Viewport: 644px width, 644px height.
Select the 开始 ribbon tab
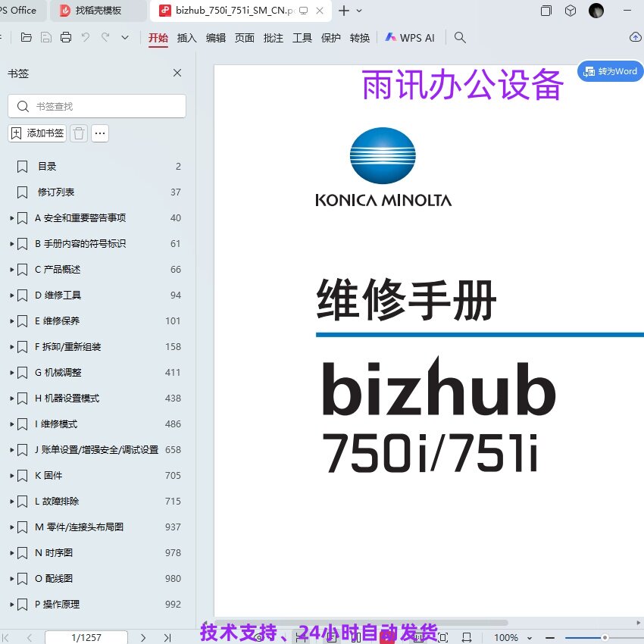pyautogui.click(x=158, y=38)
